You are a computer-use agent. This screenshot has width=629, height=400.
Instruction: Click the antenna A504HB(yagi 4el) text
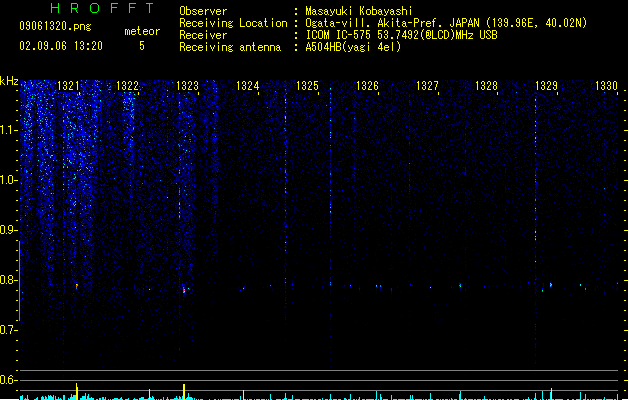(353, 47)
